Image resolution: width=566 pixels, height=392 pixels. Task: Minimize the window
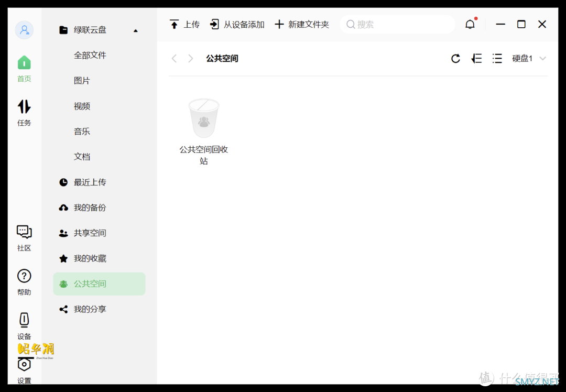point(500,24)
